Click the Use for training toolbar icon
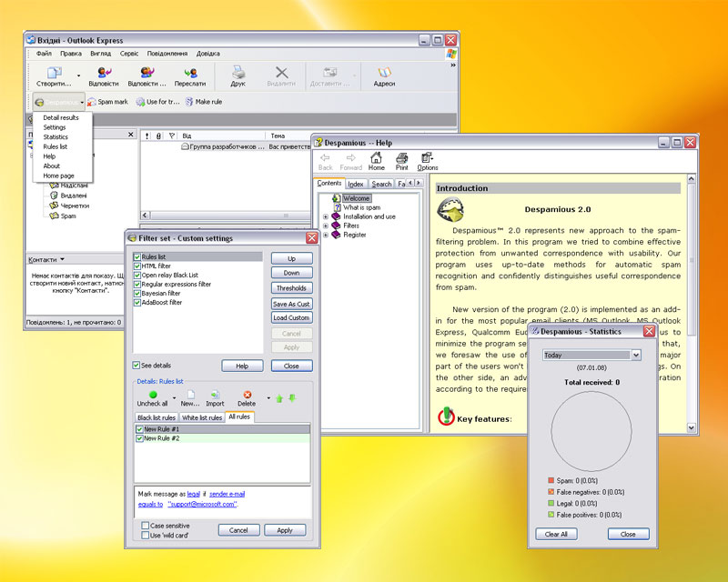728x582 pixels. coord(140,102)
